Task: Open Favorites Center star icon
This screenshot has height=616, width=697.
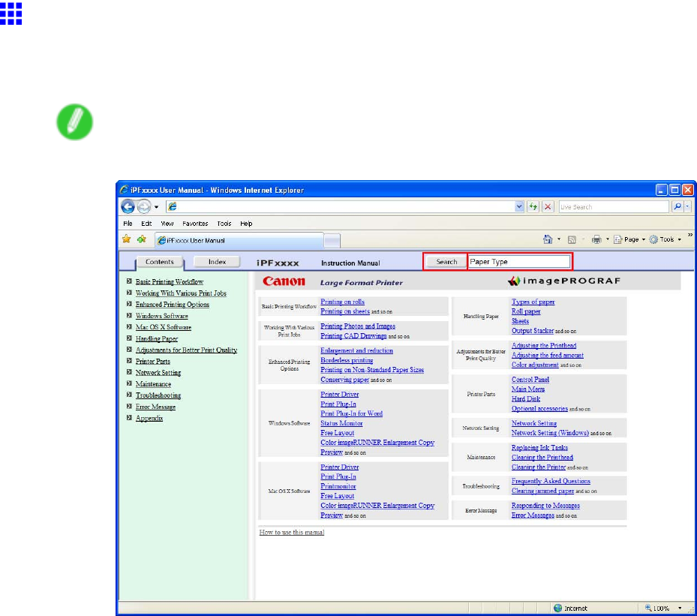Action: 127,239
